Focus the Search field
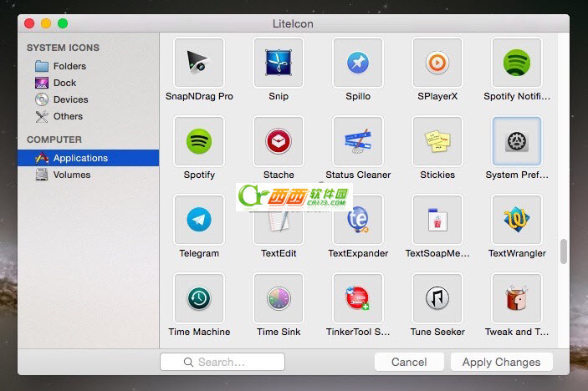 click(222, 362)
